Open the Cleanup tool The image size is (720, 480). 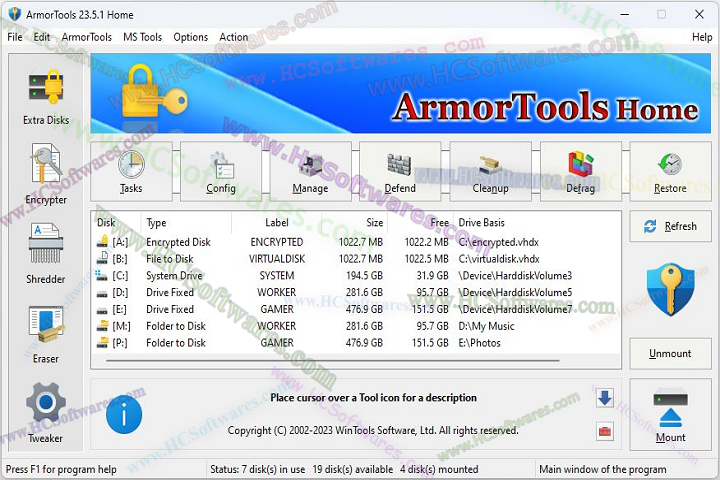pos(490,171)
